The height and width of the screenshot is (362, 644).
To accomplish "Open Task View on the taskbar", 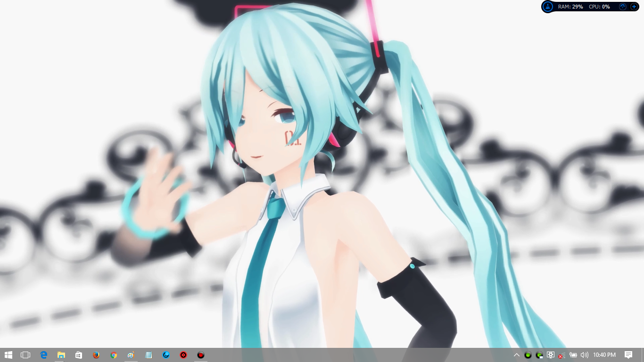I will point(25,355).
